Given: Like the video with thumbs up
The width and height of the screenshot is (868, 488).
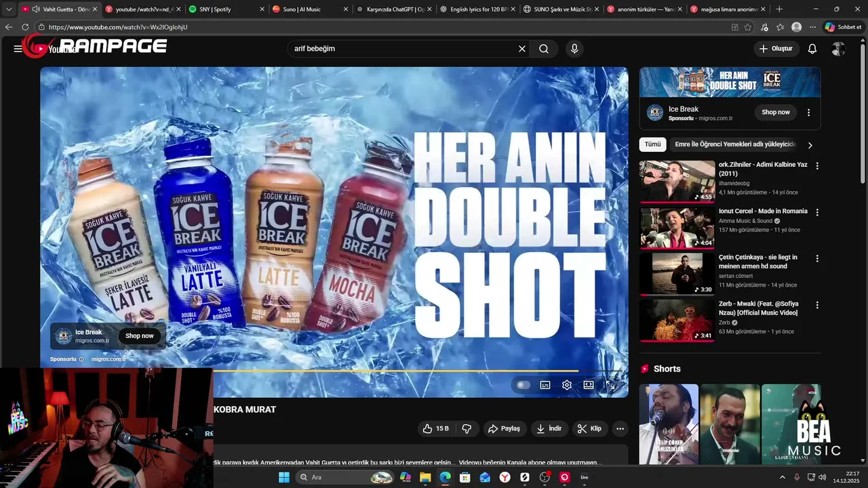Looking at the screenshot, I should (436, 428).
